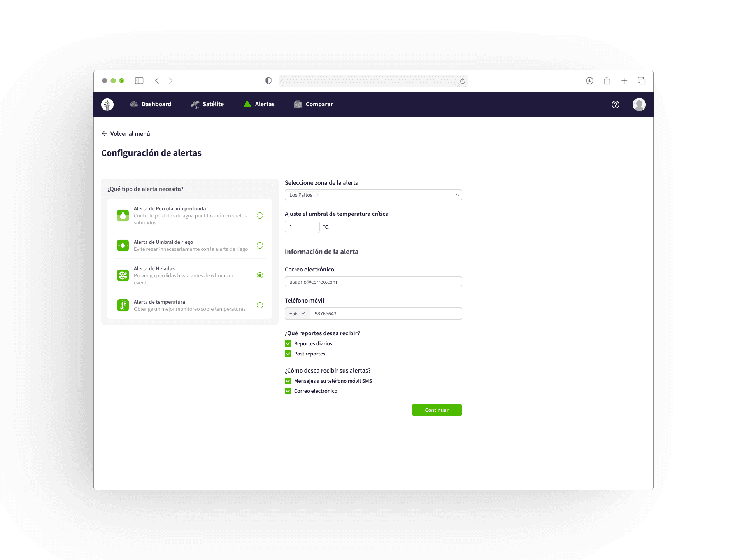Uncheck Mensajes a su teléfono móvil SMS
The height and width of the screenshot is (560, 747).
click(x=288, y=381)
